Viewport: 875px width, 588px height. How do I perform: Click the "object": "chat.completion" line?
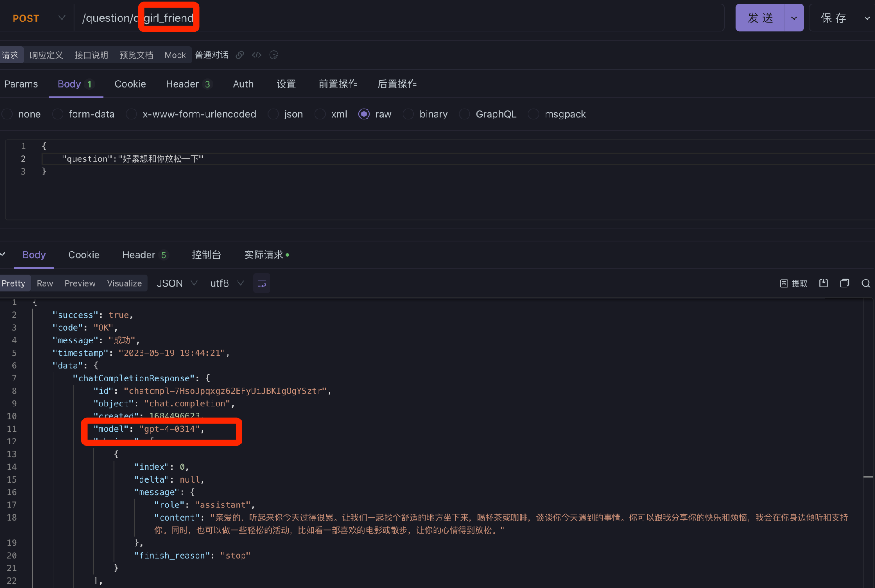click(164, 404)
